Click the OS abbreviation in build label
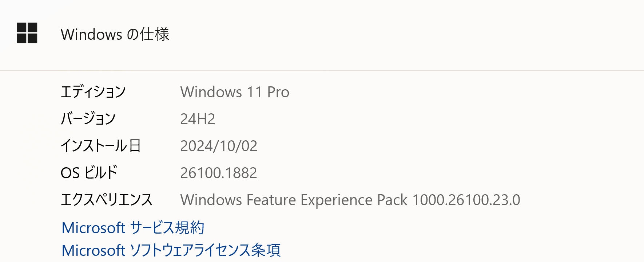This screenshot has height=262, width=644. pos(70,173)
